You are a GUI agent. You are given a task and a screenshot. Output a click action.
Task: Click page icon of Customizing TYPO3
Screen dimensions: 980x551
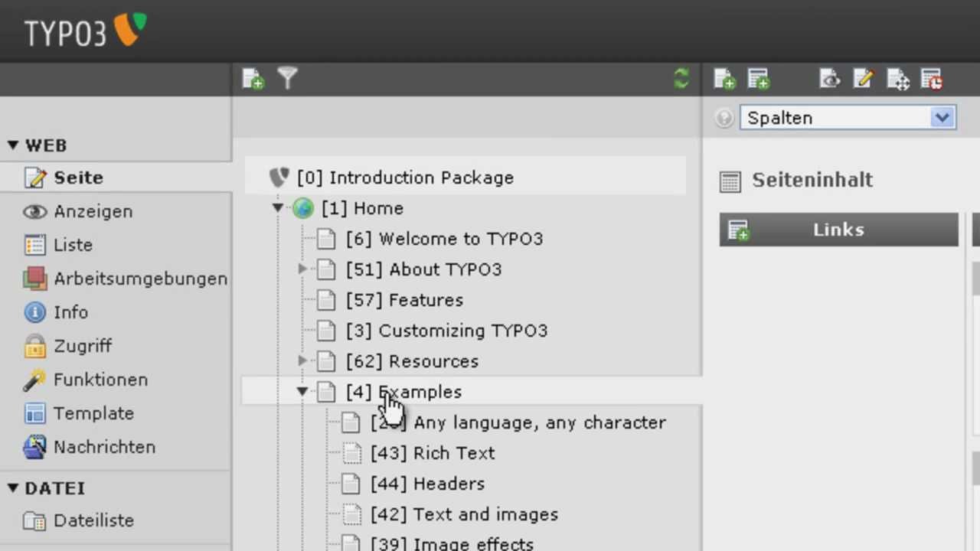pos(327,331)
